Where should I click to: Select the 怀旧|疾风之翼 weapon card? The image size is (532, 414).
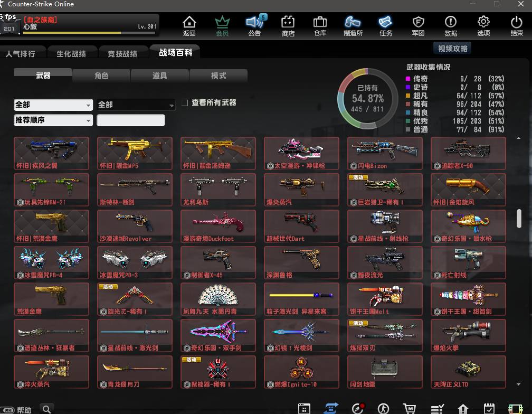pos(51,153)
